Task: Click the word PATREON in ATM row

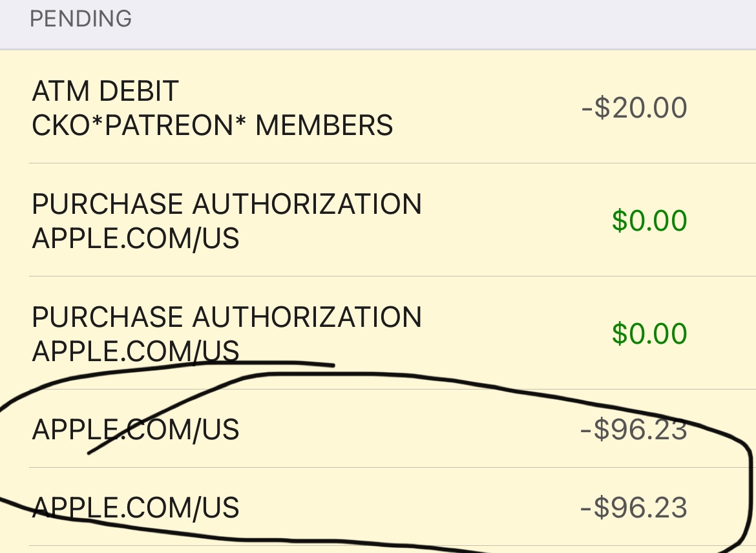Action: click(x=169, y=125)
